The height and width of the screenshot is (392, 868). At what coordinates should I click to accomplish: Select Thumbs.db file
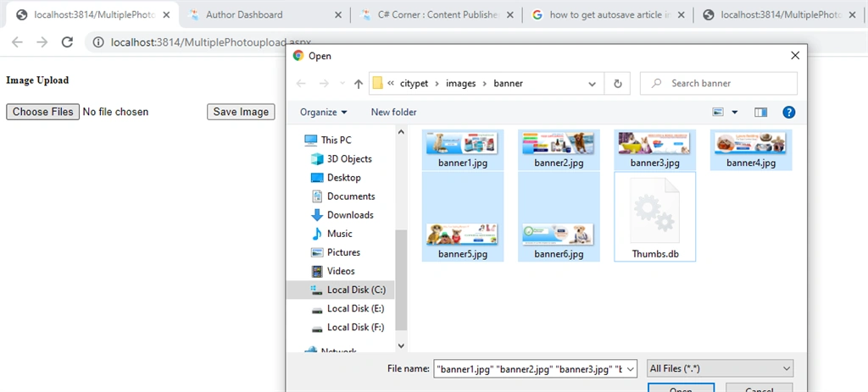coord(655,217)
